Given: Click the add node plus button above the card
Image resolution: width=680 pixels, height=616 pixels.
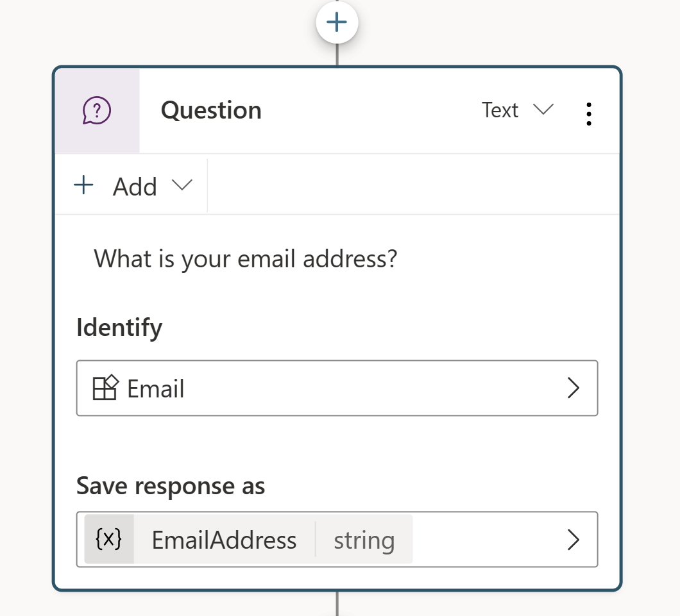Looking at the screenshot, I should click(x=337, y=22).
